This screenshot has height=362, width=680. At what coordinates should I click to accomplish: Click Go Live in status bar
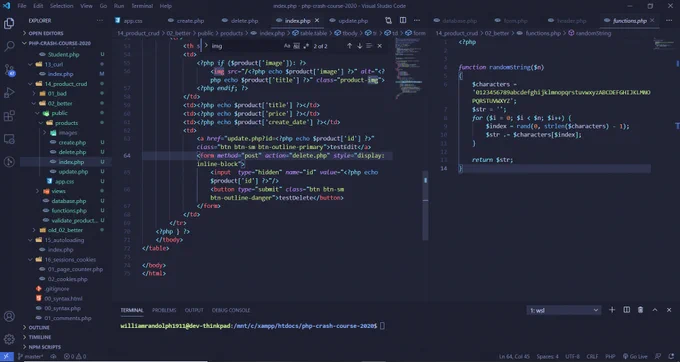pos(635,356)
